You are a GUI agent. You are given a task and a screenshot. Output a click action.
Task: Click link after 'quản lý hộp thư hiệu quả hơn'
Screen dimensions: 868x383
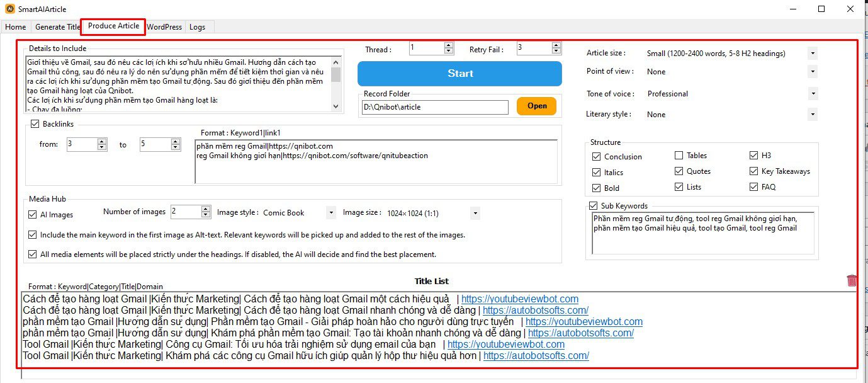point(536,356)
